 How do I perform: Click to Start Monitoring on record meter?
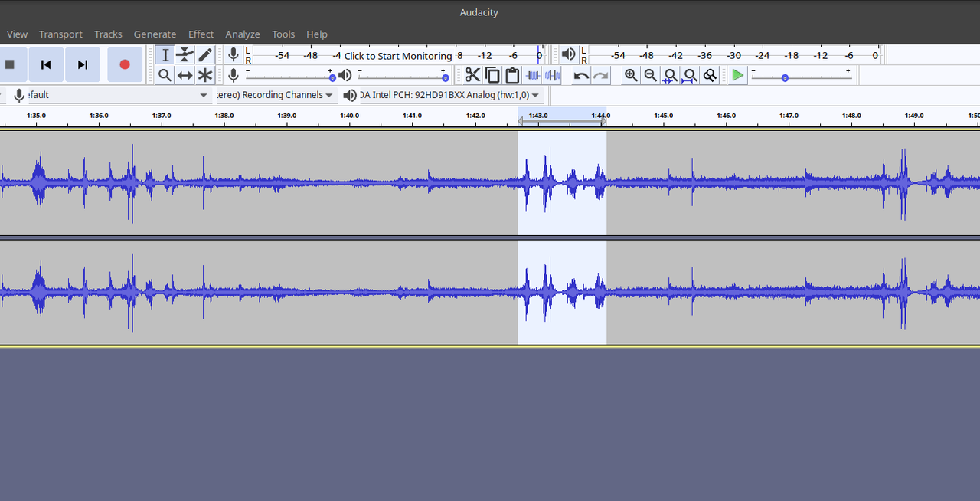point(397,56)
